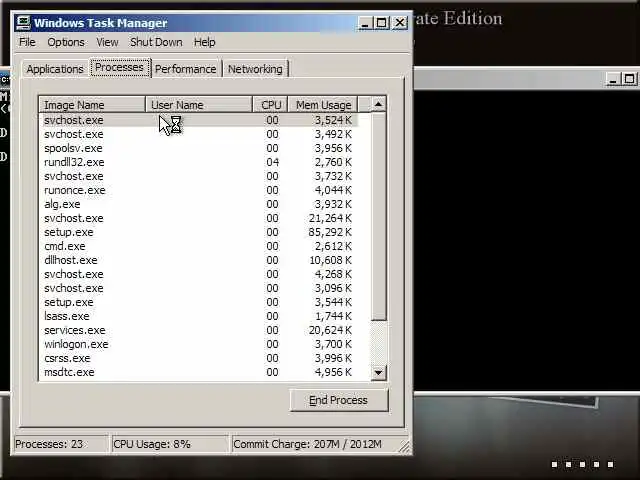Minimize the background command window
Image resolution: width=640 pixels, height=480 pixels.
pyautogui.click(x=613, y=79)
